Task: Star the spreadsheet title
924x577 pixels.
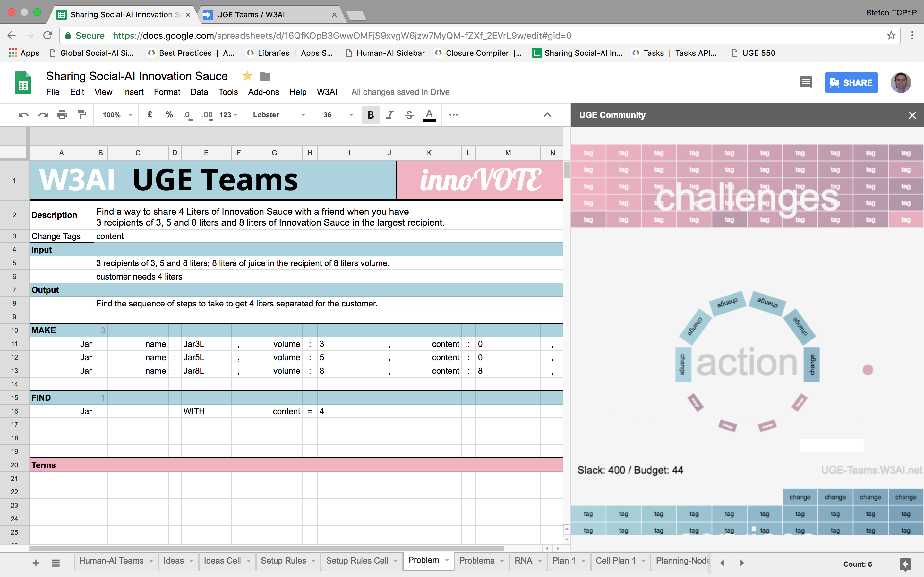Action: (x=247, y=76)
